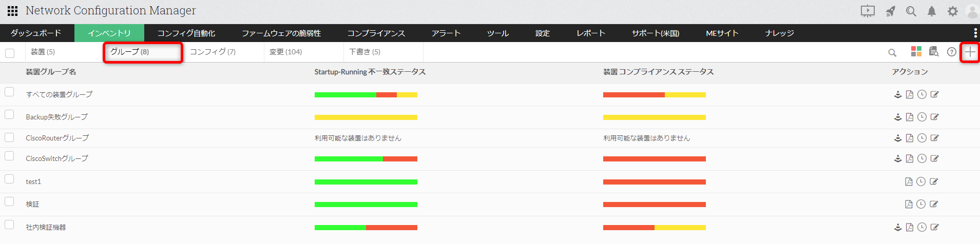Open the user profile avatar menu

tap(972, 11)
